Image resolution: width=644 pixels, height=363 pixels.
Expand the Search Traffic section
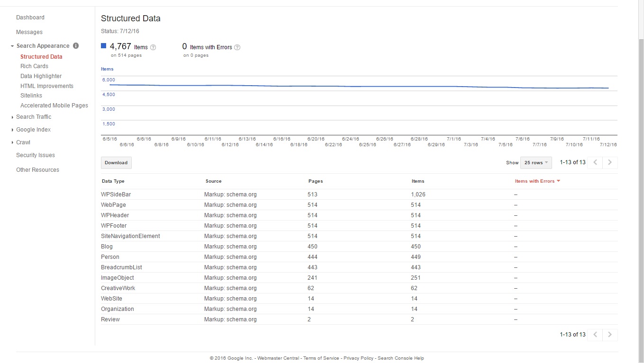34,117
